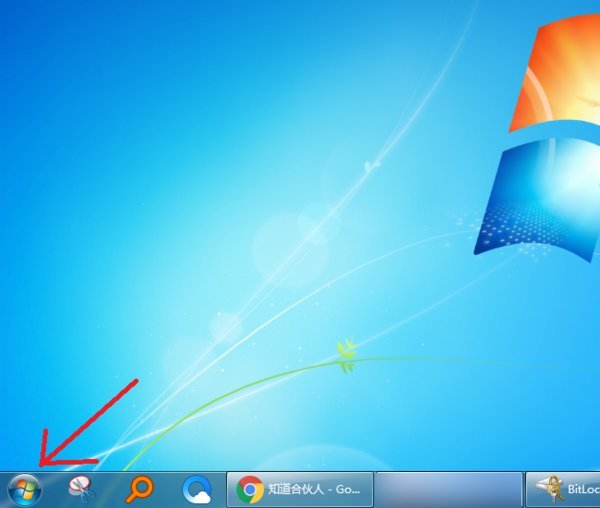Click the BitLocker key icon
The height and width of the screenshot is (508, 600).
pyautogui.click(x=546, y=489)
